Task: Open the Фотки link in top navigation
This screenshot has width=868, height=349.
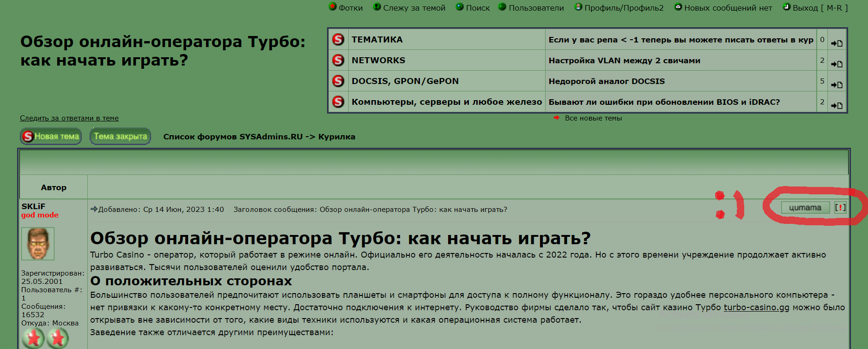Action: pyautogui.click(x=351, y=8)
